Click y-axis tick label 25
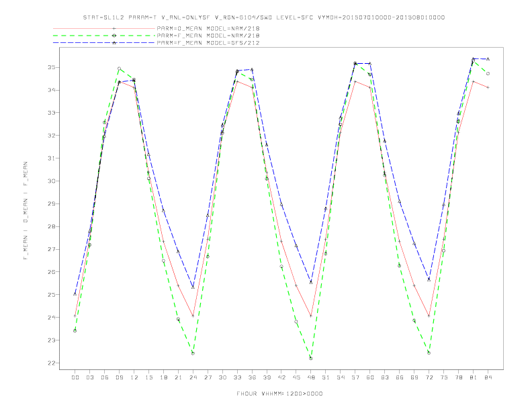The image size is (532, 411). tap(51, 295)
